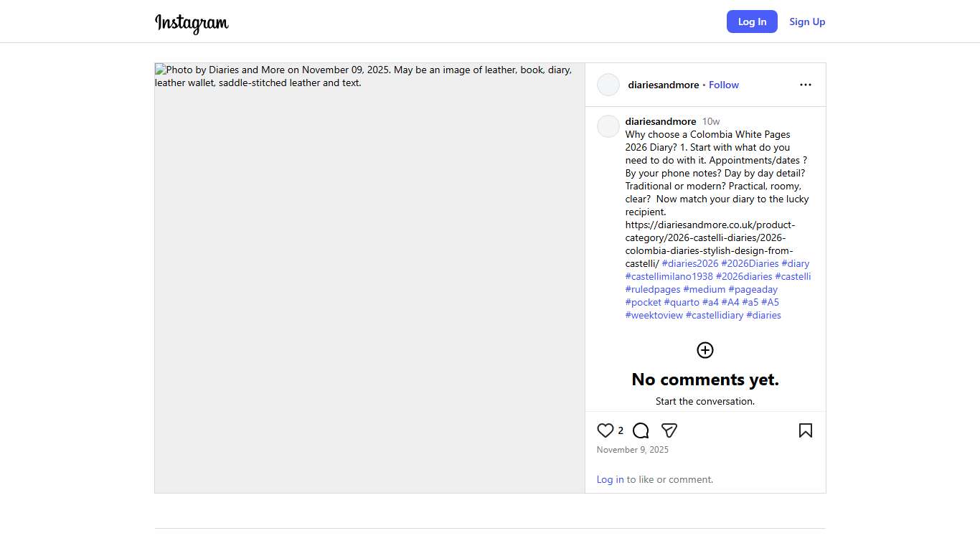
Task: Open the post photo placeholder
Action: click(369, 278)
